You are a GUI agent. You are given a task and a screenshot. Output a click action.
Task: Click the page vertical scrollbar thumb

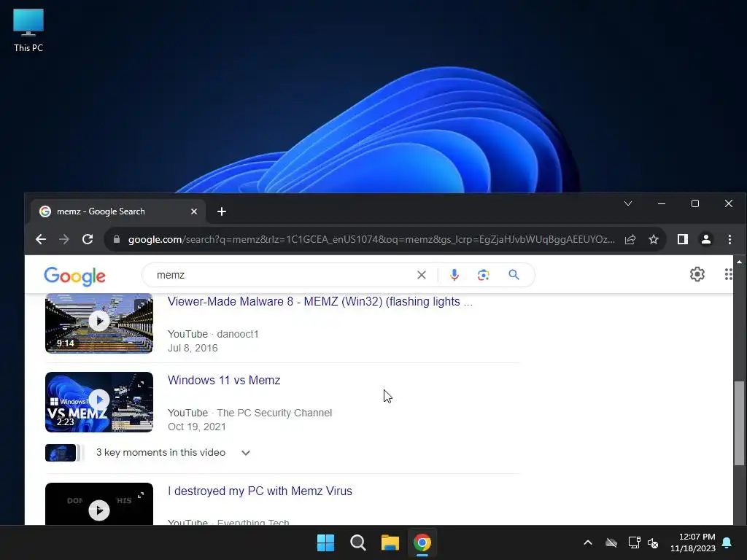(x=739, y=423)
